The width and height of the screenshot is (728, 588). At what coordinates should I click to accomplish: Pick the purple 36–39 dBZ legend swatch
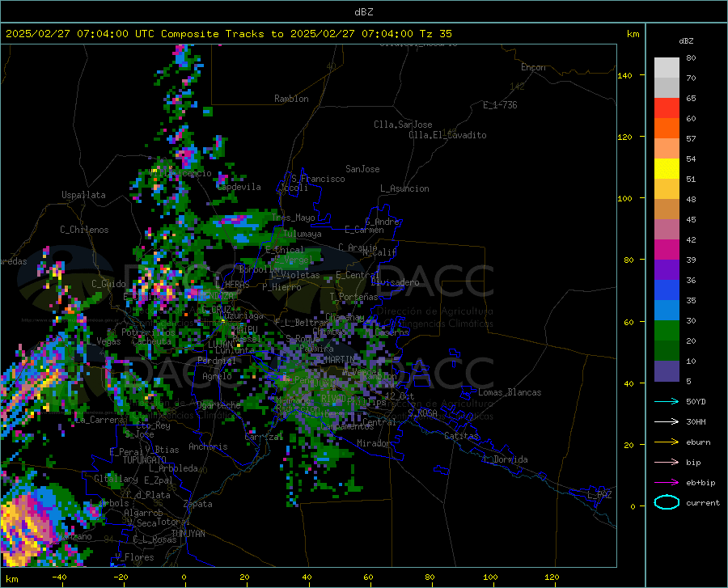667,270
